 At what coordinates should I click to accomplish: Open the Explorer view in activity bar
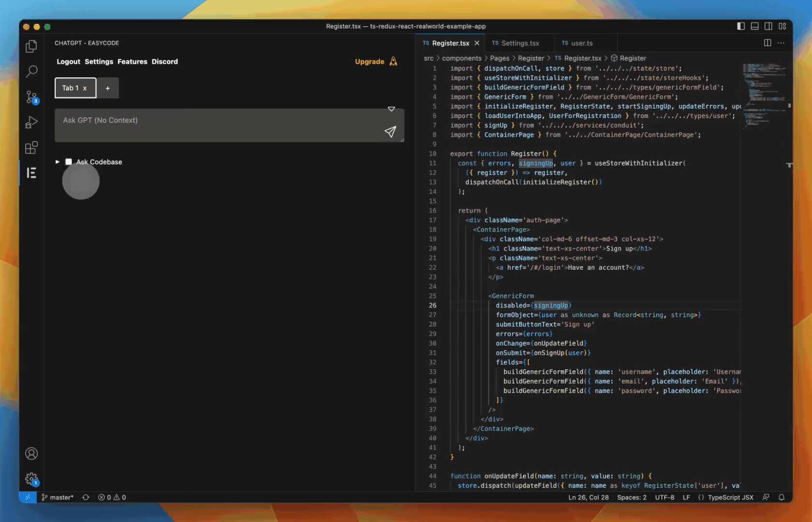point(31,46)
